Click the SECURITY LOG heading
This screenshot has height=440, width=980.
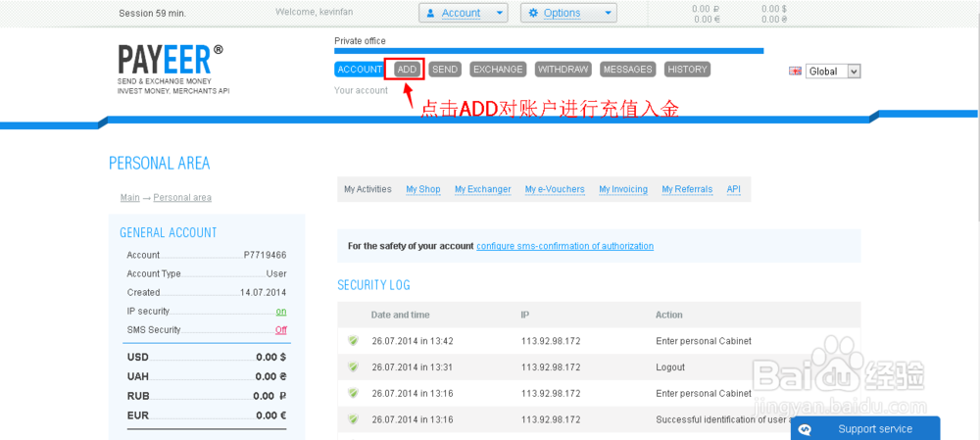373,285
